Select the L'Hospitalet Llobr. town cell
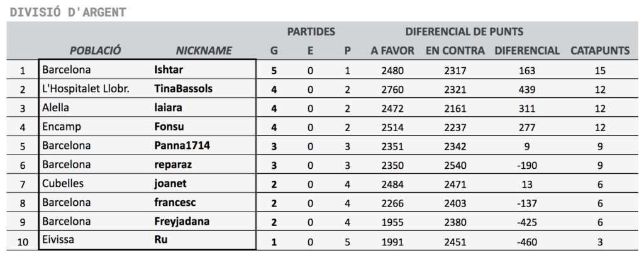Image resolution: width=644 pixels, height=258 pixels. (x=86, y=89)
